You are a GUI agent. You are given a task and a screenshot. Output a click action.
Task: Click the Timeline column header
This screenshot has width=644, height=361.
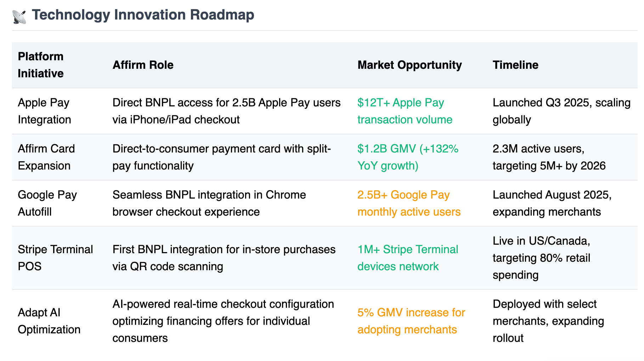515,65
